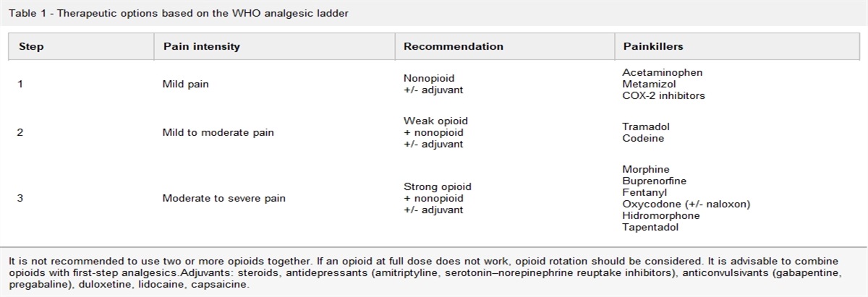Click the Mild pain cell
This screenshot has height=297, width=868.
coord(186,84)
